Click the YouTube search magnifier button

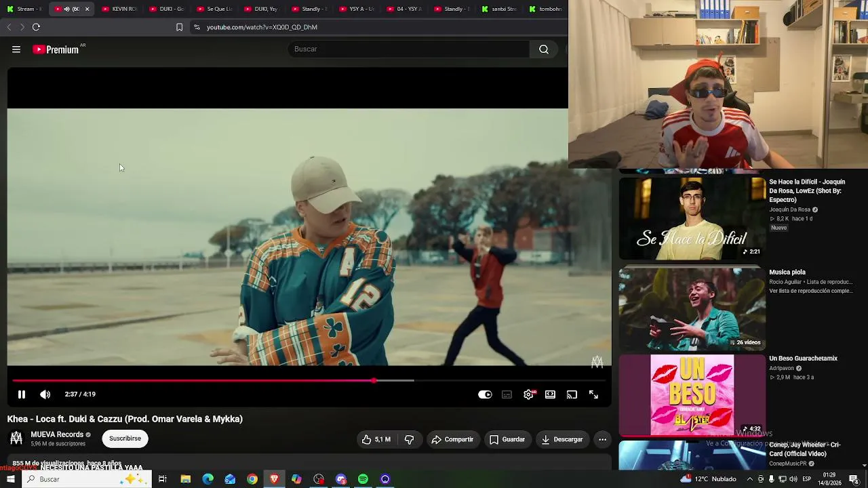tap(544, 49)
